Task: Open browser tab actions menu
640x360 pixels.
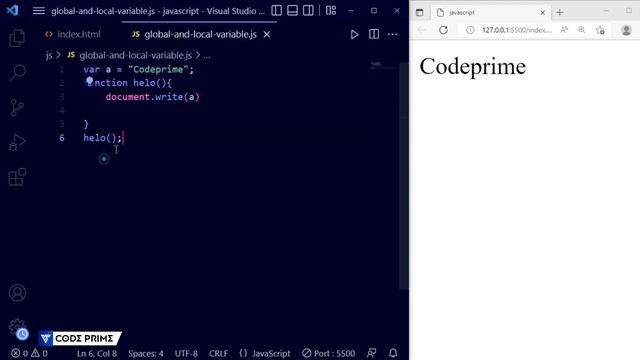Action: tap(419, 13)
